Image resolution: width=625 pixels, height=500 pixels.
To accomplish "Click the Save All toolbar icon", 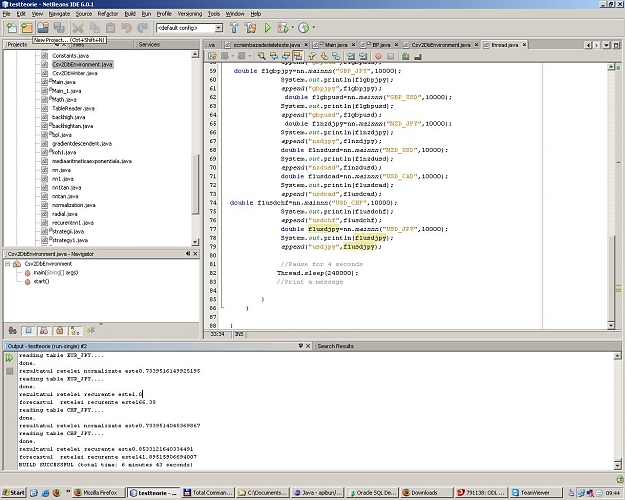I will point(59,28).
